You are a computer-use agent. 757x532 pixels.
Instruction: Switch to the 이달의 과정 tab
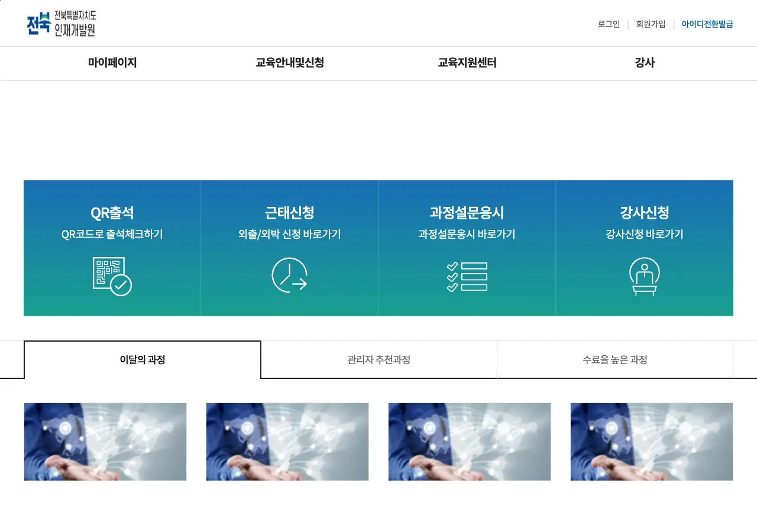pos(143,359)
